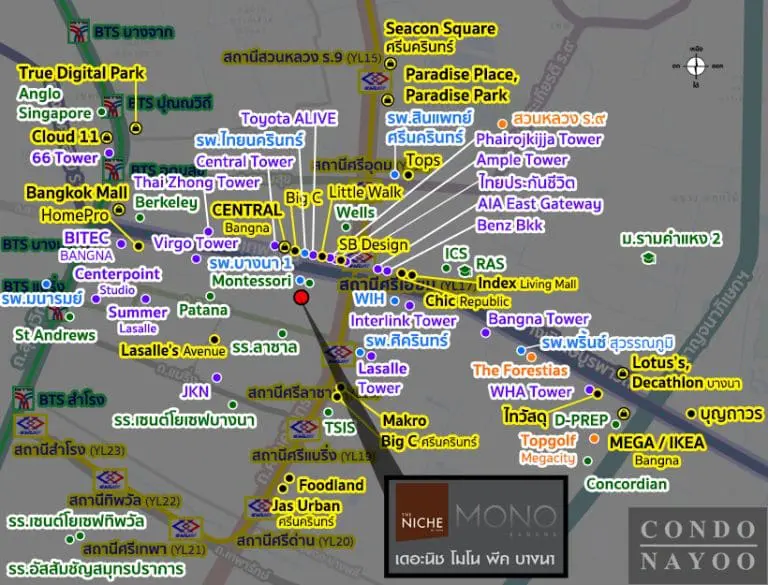
Task: Click the Condo Nayoo logo
Action: tap(697, 545)
